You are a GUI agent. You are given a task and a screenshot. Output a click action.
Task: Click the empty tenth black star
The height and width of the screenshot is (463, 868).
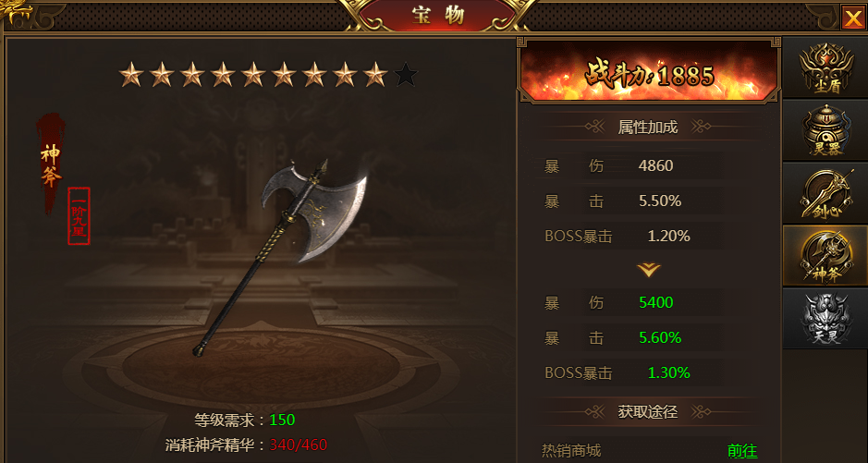[x=406, y=74]
